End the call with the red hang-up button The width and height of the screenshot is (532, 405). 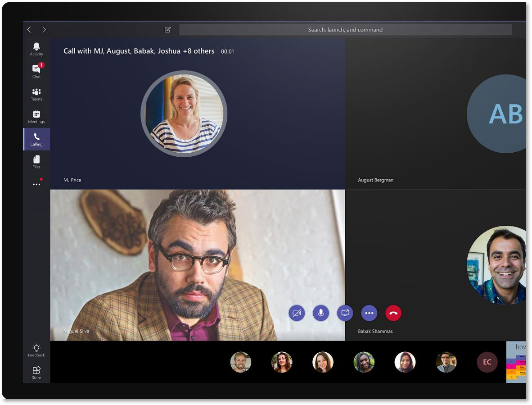tap(393, 313)
